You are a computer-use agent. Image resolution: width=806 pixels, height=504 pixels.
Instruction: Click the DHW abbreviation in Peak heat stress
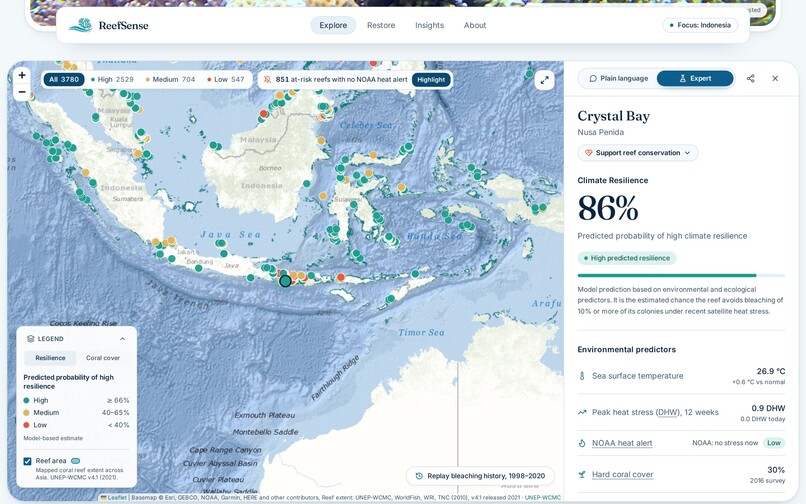[x=667, y=412]
